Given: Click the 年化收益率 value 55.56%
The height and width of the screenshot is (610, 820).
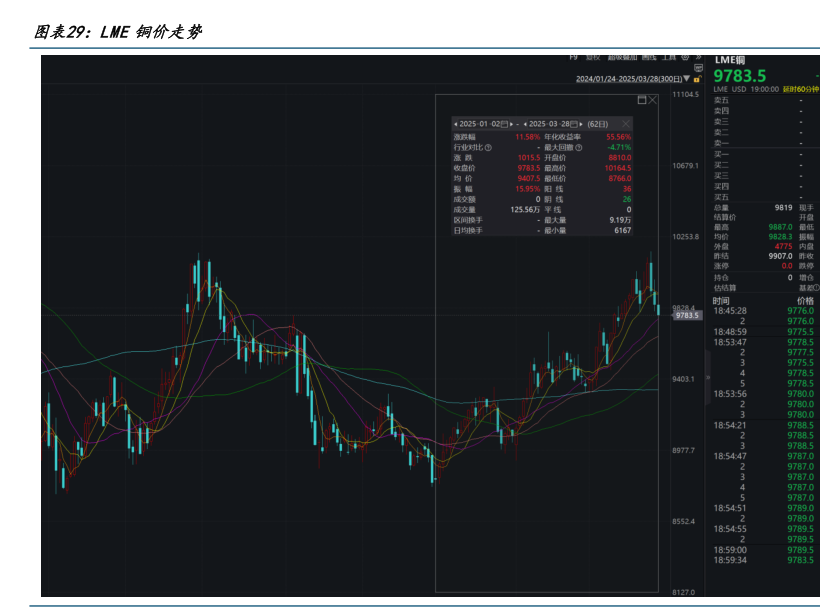Looking at the screenshot, I should point(619,137).
